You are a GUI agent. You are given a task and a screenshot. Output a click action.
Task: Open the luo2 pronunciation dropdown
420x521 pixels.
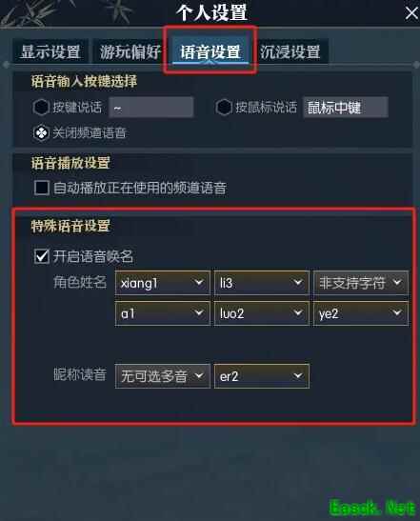[x=262, y=313]
